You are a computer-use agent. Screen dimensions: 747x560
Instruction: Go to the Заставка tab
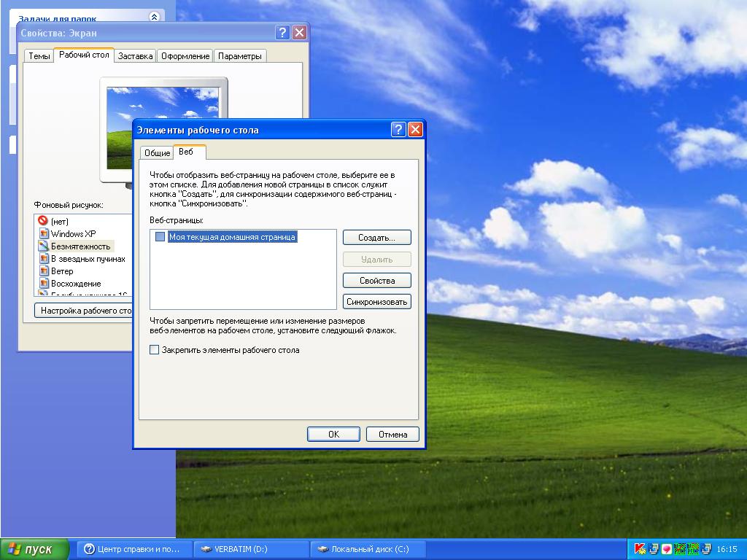point(135,56)
